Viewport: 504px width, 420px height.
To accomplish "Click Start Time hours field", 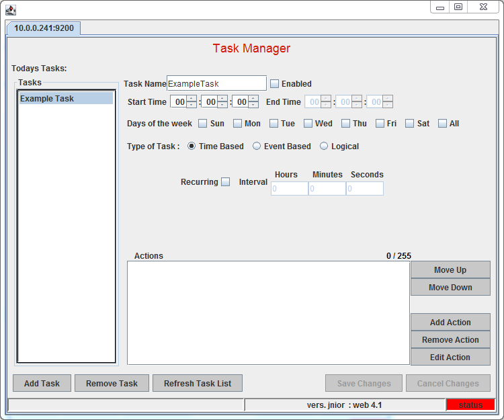I will (x=179, y=102).
